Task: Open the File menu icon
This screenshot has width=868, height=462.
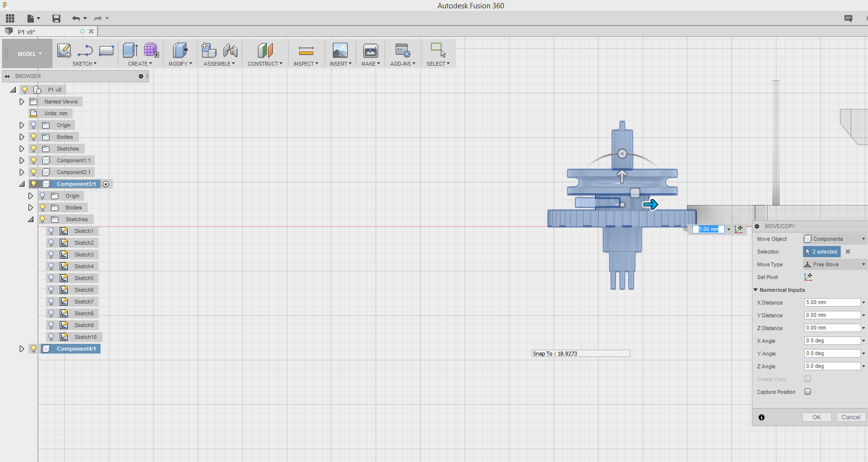Action: pos(33,19)
